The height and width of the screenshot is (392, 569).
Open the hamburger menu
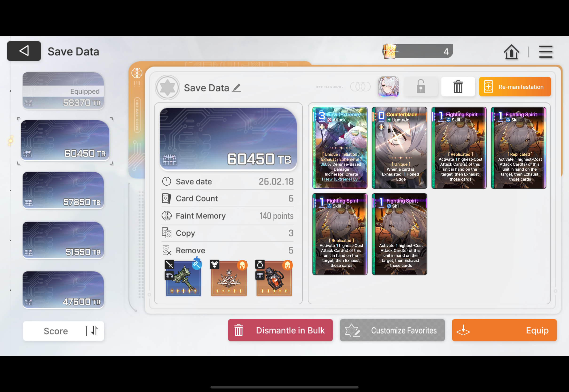(x=546, y=52)
